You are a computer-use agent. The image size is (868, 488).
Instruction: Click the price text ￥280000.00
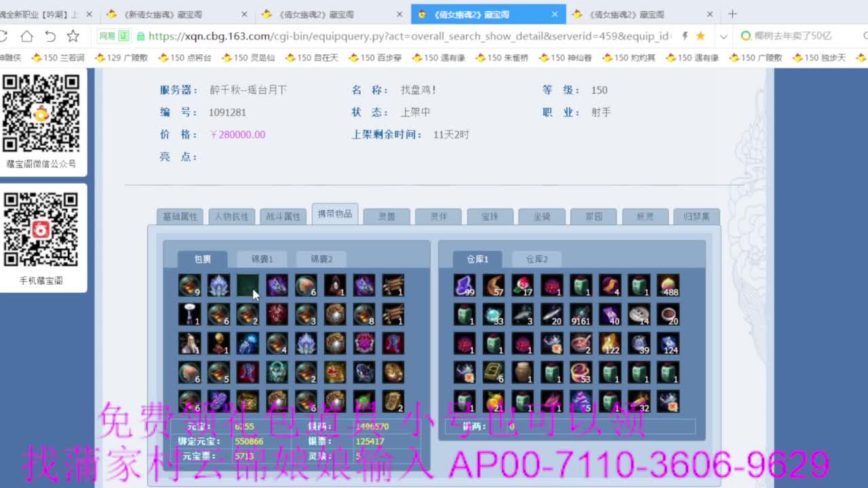[x=237, y=134]
